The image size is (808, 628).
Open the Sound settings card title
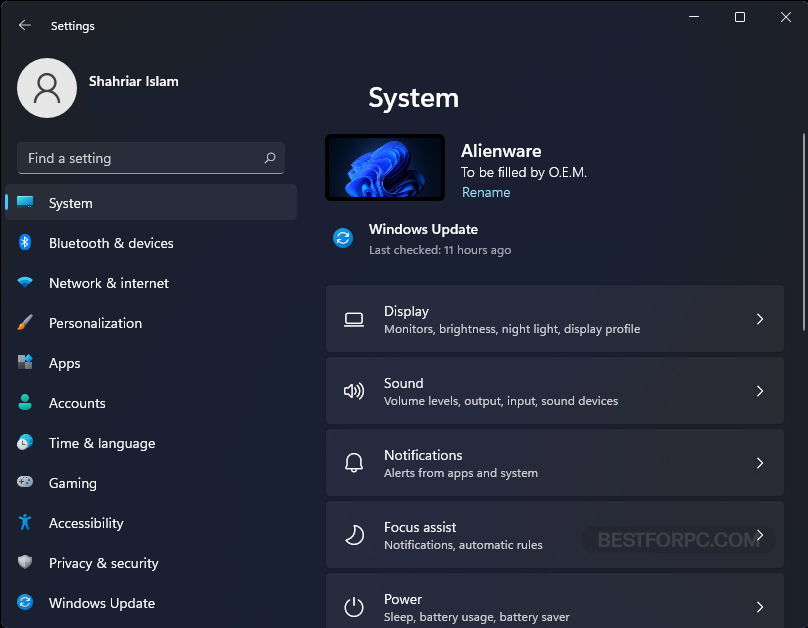click(x=403, y=383)
